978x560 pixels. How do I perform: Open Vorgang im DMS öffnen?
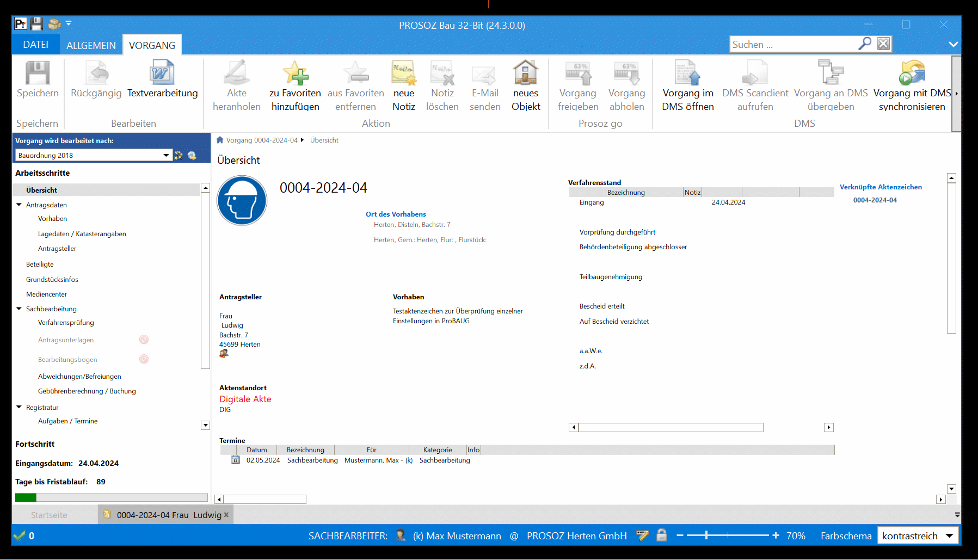pos(688,86)
